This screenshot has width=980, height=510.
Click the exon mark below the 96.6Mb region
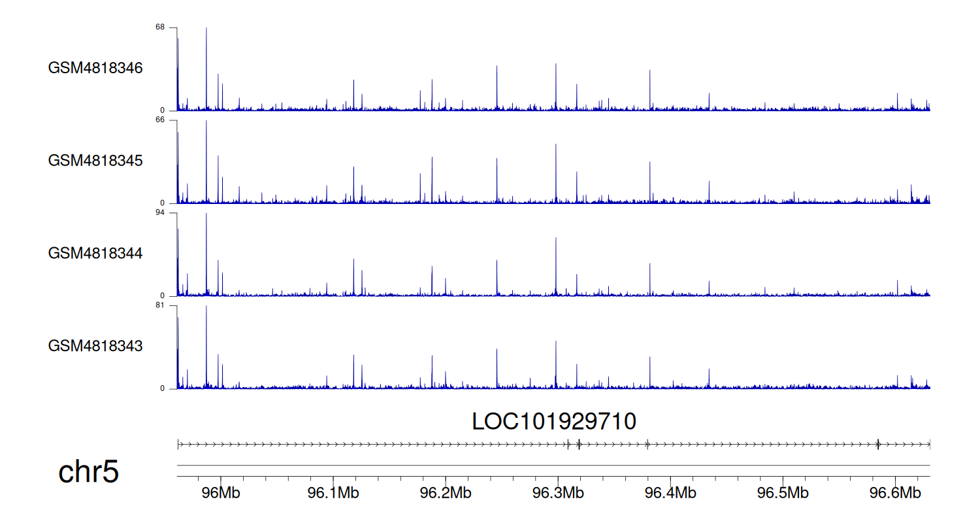point(877,445)
